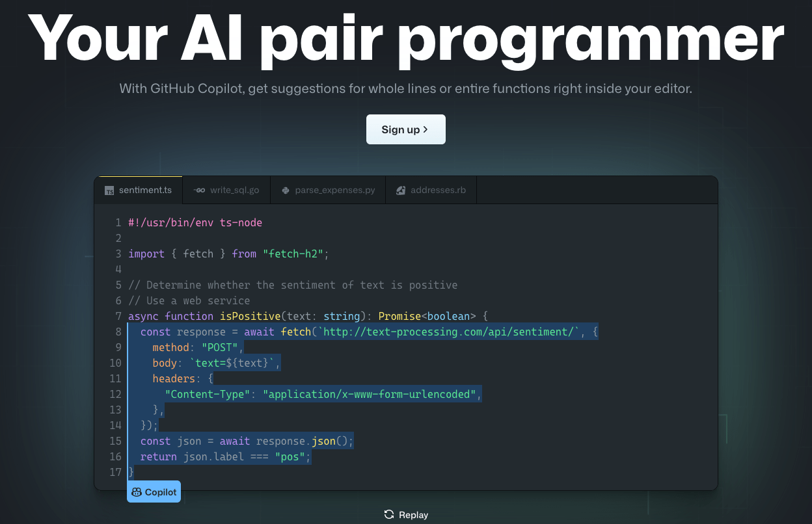This screenshot has width=812, height=524.
Task: Click the TypeScript icon on sentiment.ts tab
Action: tap(109, 190)
